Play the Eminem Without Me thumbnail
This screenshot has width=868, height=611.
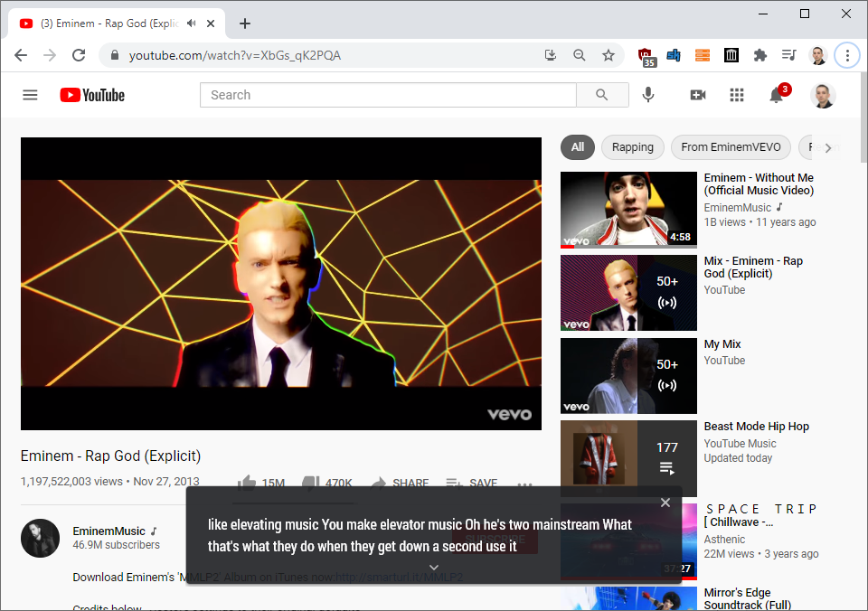click(628, 209)
